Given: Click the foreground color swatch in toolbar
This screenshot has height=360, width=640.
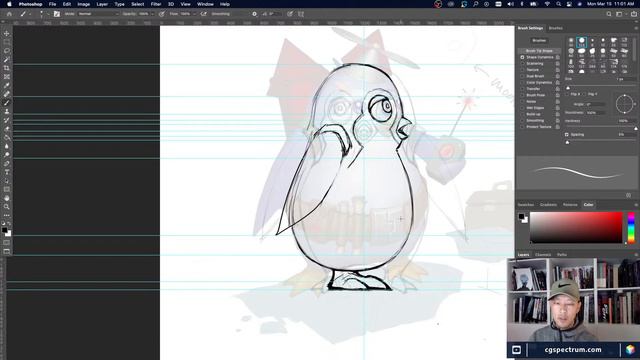Looking at the screenshot, I should (4, 231).
